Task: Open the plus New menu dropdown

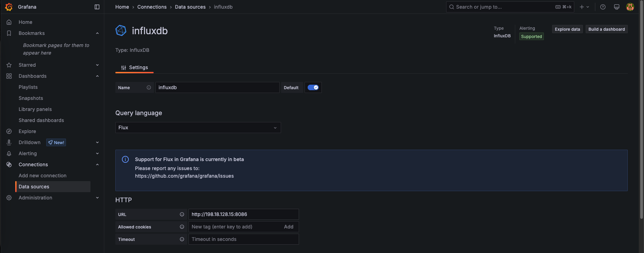Action: tap(584, 7)
